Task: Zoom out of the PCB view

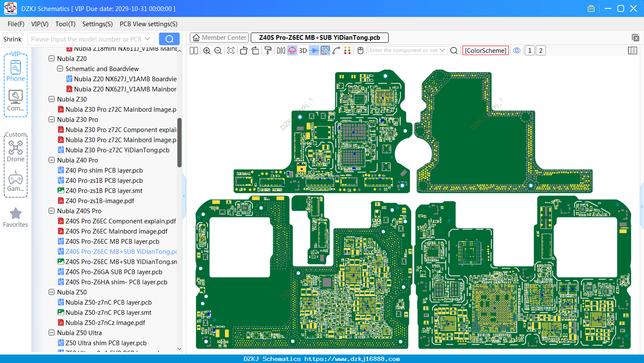Action: [218, 50]
